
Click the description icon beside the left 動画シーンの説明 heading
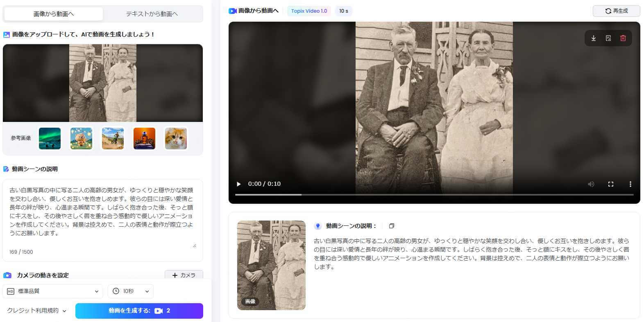coord(6,169)
